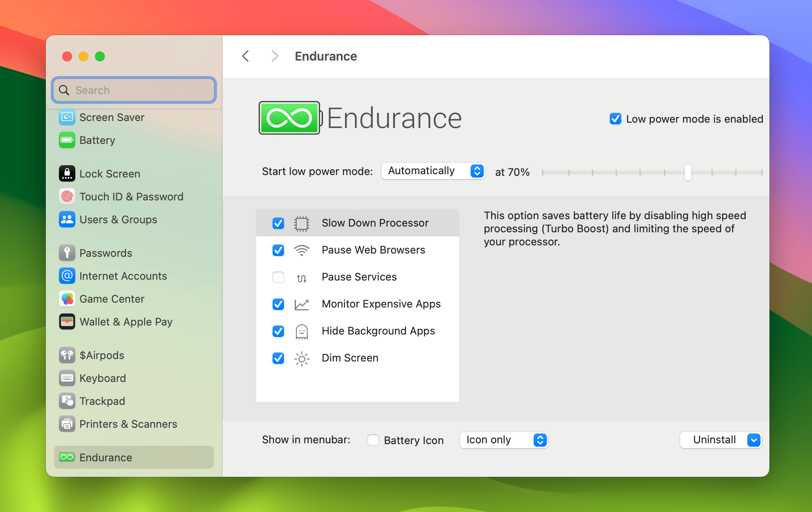Click the Pause Services squiggle icon
Screen dimensions: 812x512
click(302, 278)
